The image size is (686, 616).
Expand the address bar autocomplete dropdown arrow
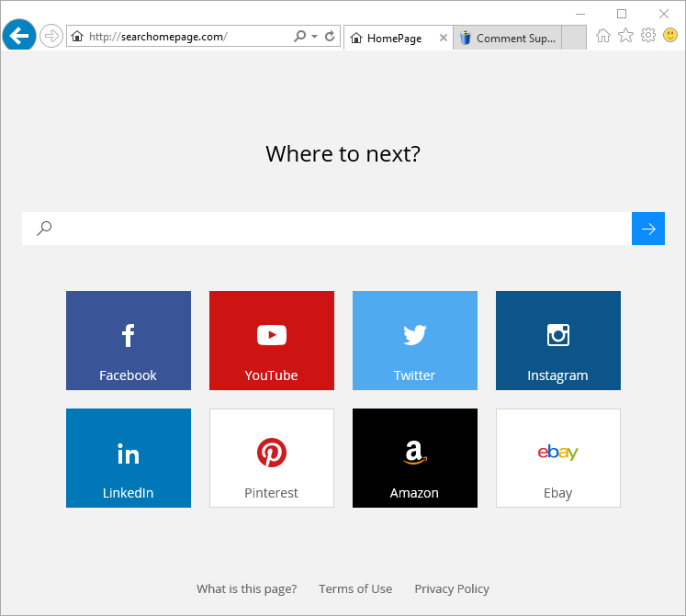315,37
